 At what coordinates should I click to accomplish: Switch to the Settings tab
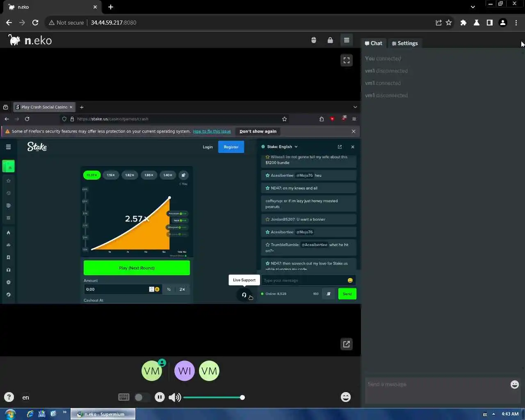[404, 43]
